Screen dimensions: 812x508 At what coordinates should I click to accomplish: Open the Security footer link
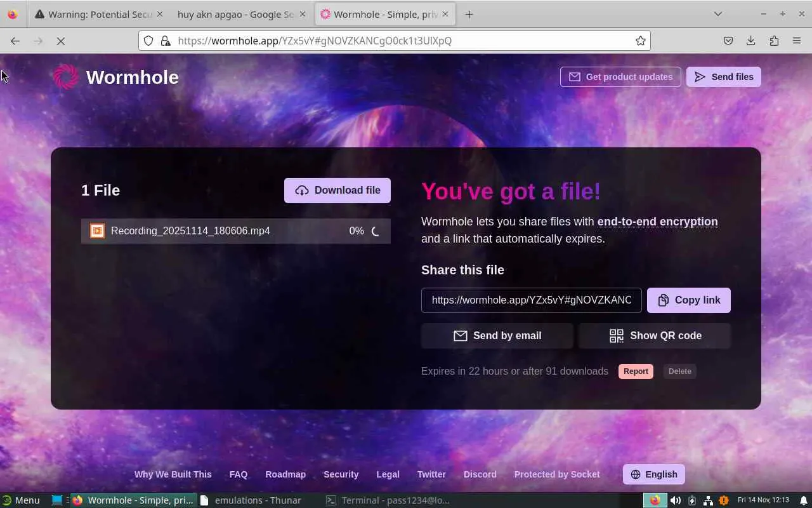341,474
